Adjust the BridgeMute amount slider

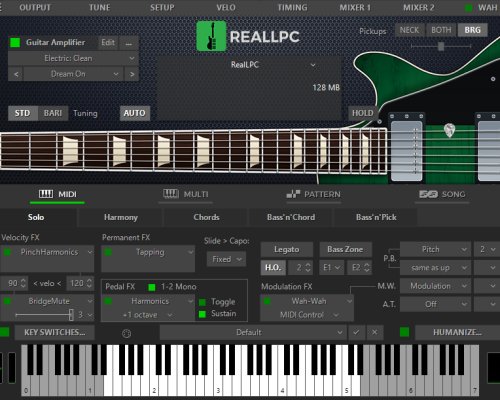pyautogui.click(x=44, y=315)
